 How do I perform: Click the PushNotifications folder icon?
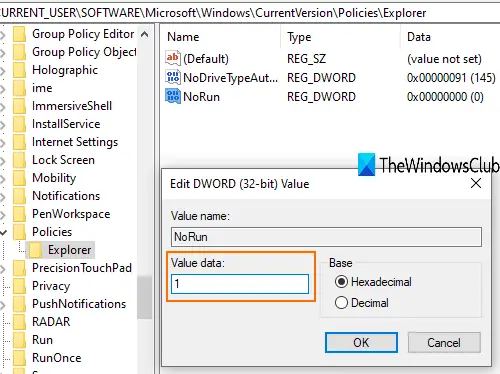(x=19, y=304)
